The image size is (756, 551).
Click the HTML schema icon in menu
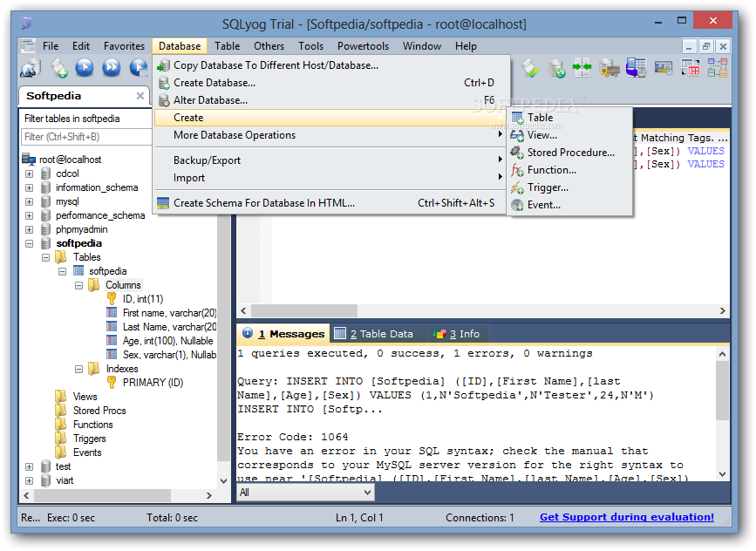coord(163,203)
